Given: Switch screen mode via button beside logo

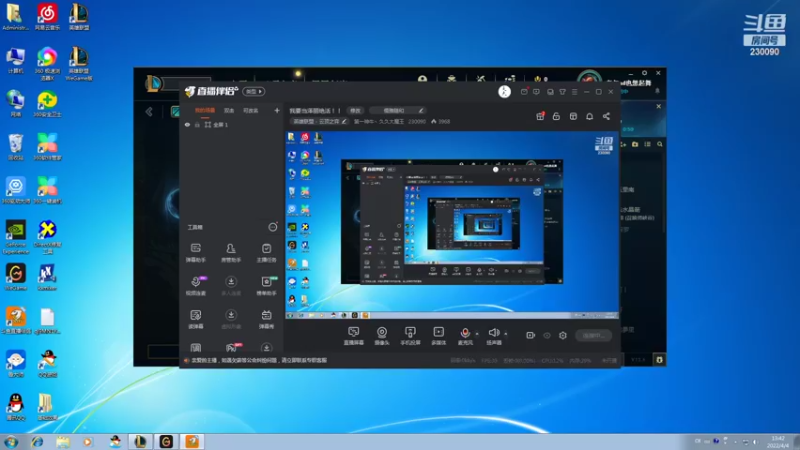Looking at the screenshot, I should pos(254,91).
